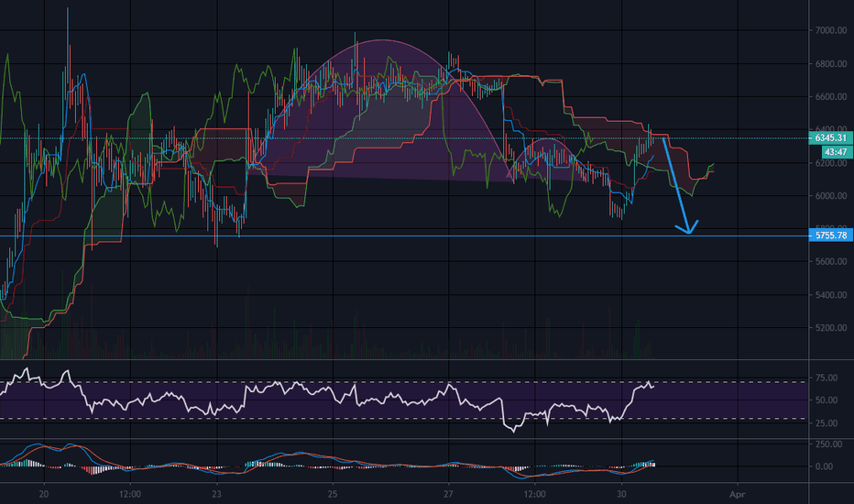Select the date label 27 on time axis

(x=448, y=494)
